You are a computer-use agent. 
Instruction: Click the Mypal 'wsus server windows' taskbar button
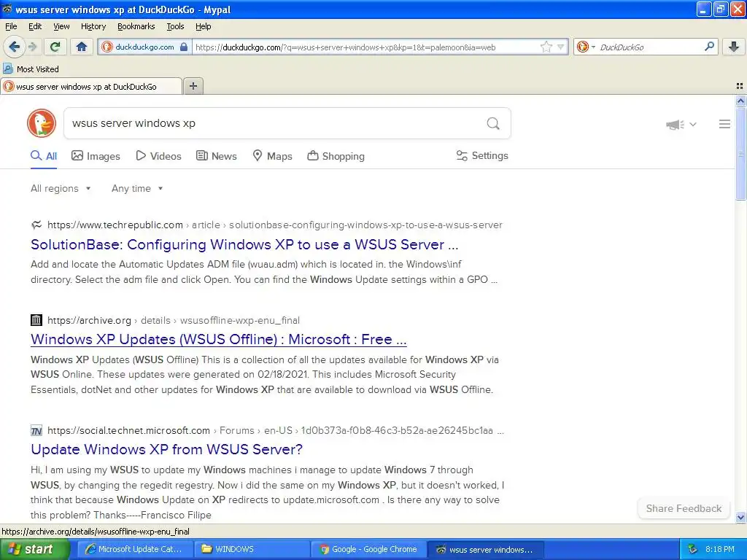(x=485, y=550)
